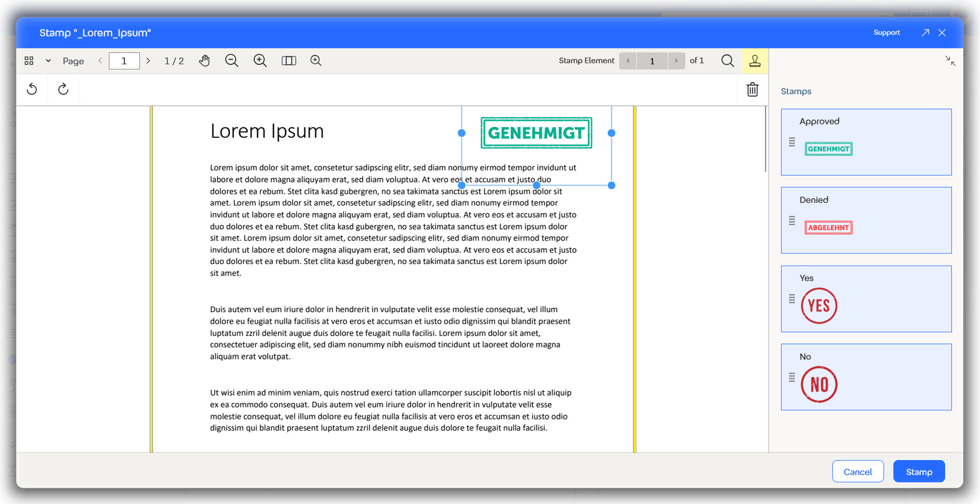Go to the next page chevron
980x504 pixels.
[x=148, y=60]
